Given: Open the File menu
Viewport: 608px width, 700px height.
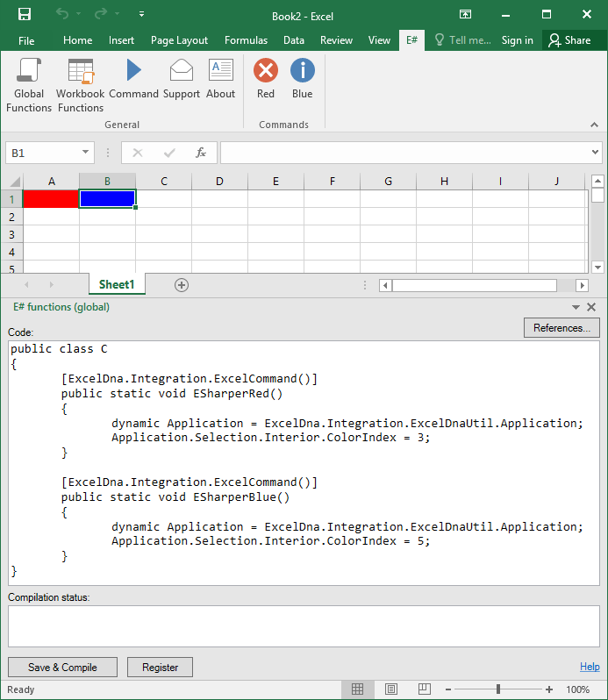Looking at the screenshot, I should pos(26,40).
